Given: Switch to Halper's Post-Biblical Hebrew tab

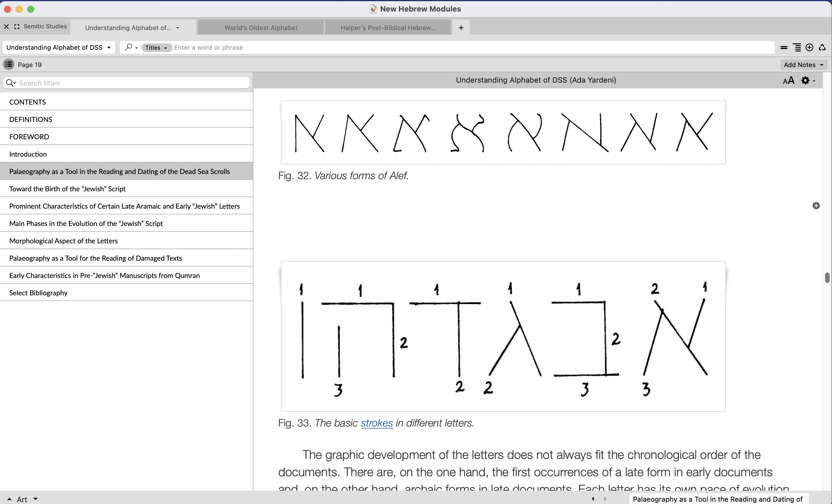Looking at the screenshot, I should (x=388, y=28).
